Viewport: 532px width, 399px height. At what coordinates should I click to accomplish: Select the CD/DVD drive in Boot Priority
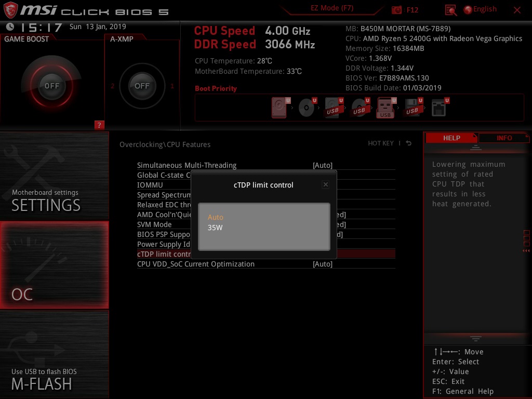tap(306, 108)
